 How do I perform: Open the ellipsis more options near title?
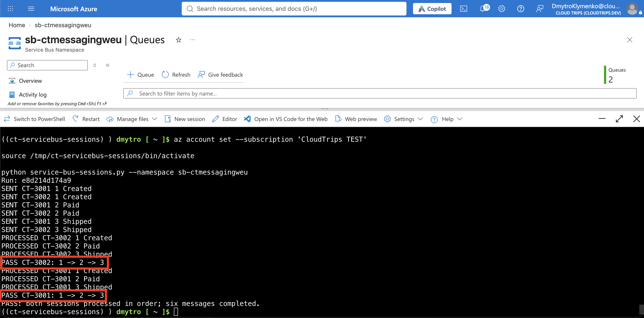click(192, 40)
